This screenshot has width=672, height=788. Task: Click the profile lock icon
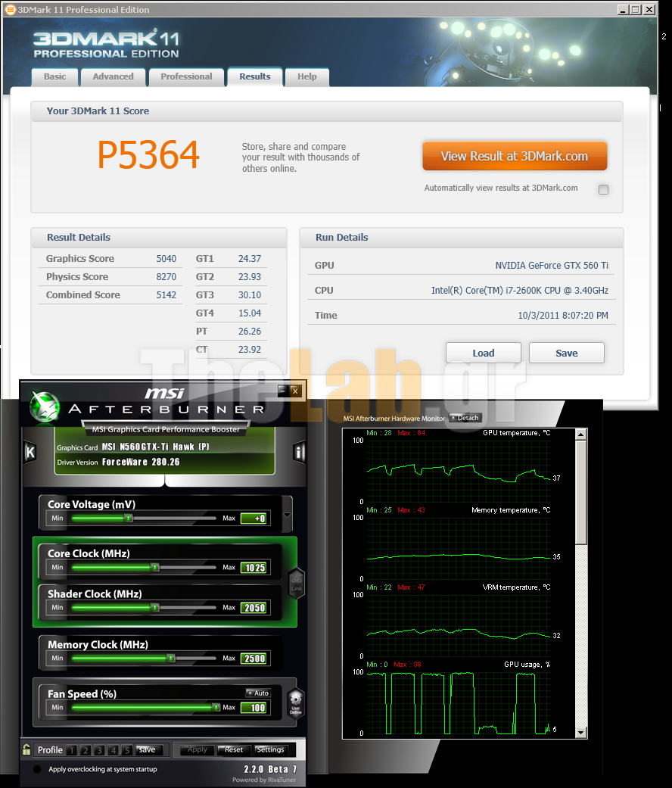click(26, 749)
